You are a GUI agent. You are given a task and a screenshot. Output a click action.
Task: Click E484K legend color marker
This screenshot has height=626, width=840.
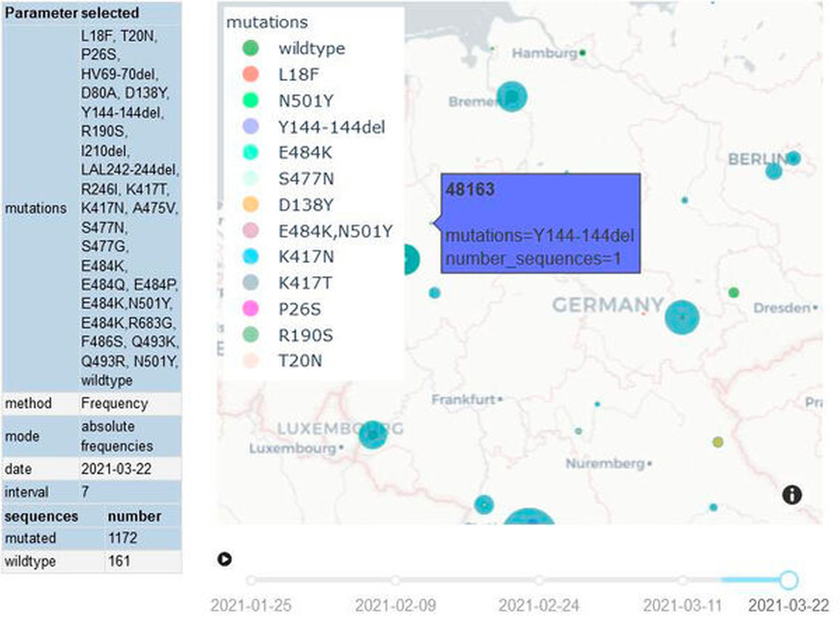click(x=251, y=153)
